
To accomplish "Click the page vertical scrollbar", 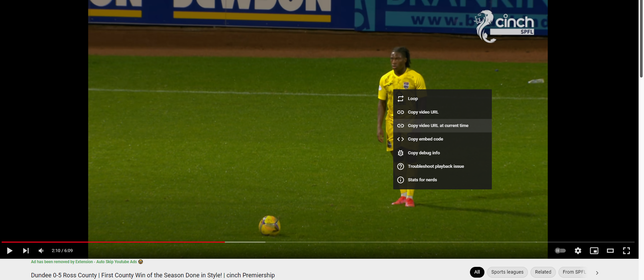I will coord(641,39).
